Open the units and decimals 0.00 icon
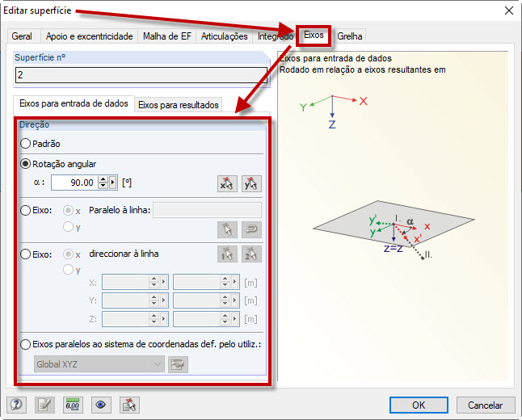The height and width of the screenshot is (420, 522). tap(73, 405)
